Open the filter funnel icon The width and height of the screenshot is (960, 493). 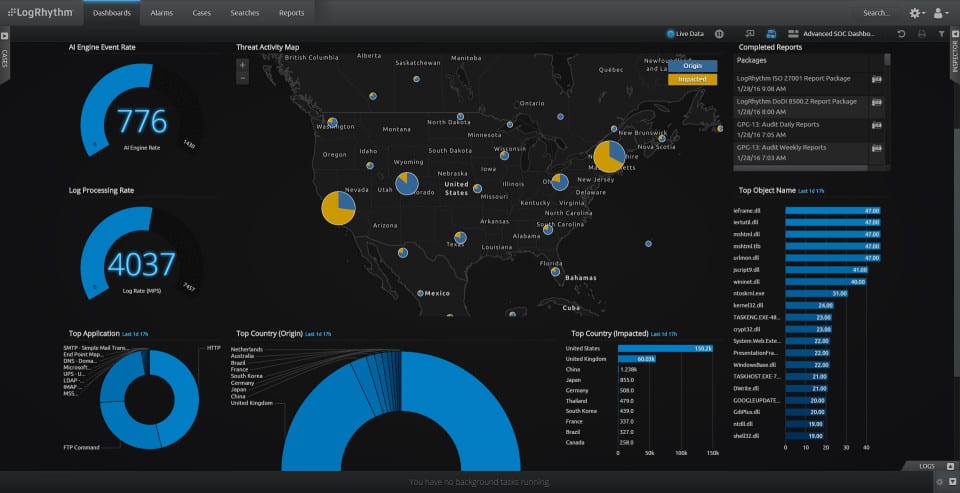pyautogui.click(x=941, y=34)
